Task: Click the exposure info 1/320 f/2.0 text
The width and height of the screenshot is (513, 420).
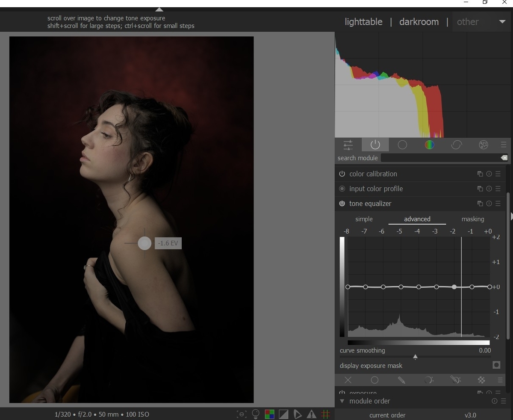Action: pyautogui.click(x=102, y=414)
